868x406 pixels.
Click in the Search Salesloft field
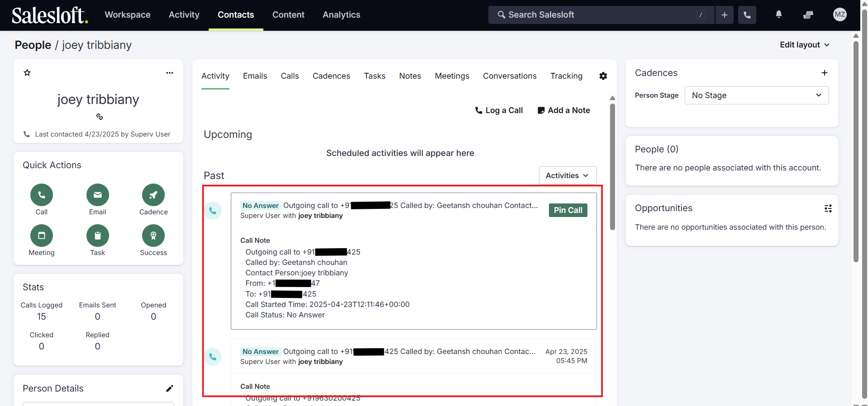(601, 15)
